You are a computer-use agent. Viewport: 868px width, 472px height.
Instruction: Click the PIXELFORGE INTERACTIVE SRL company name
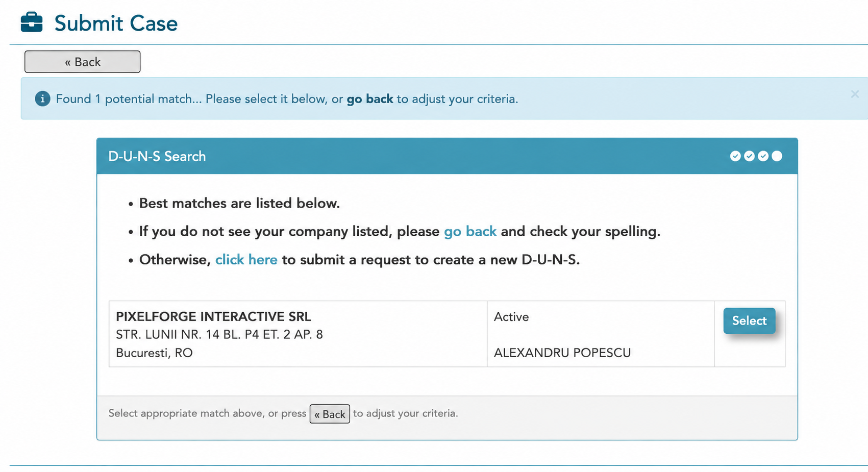(x=213, y=316)
